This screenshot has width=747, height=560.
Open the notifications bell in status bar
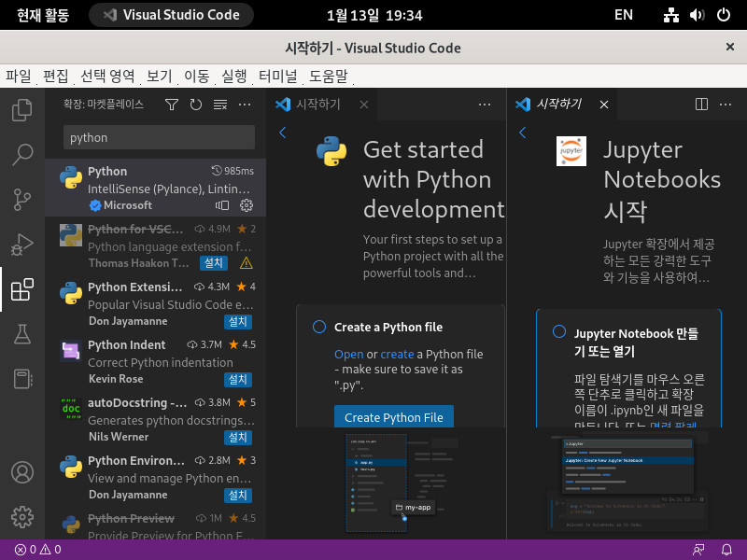pos(726,550)
